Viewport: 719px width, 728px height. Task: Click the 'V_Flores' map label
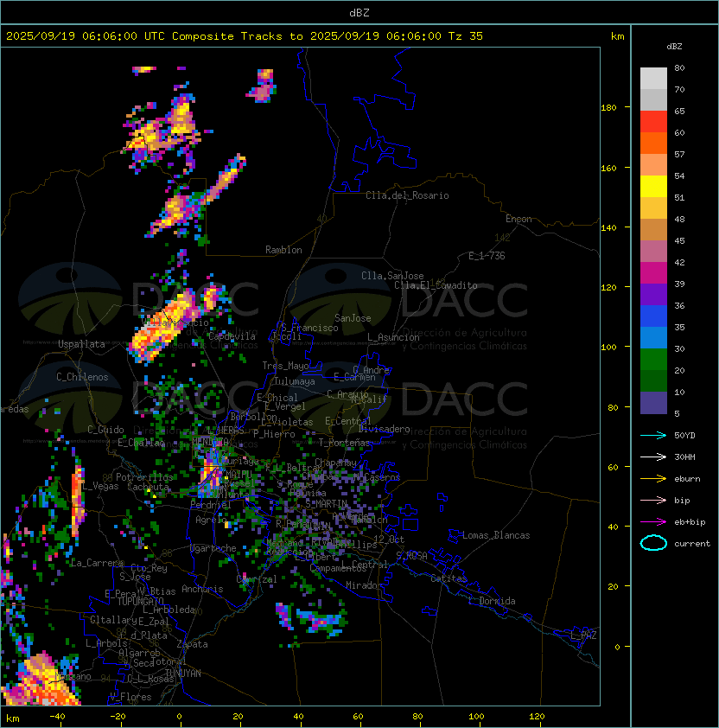pyautogui.click(x=130, y=697)
